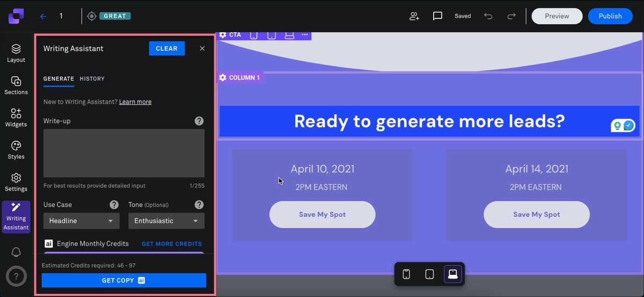Click the Estimated Credits required text

point(83,265)
